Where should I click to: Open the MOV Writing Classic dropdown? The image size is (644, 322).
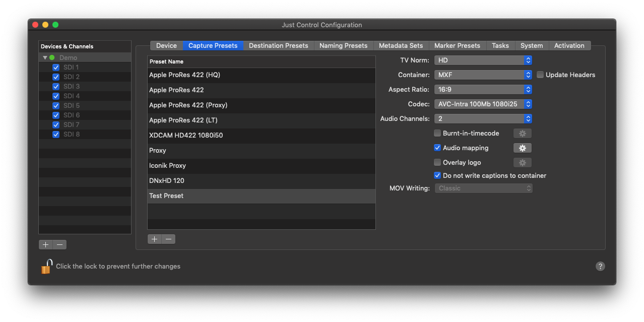483,188
